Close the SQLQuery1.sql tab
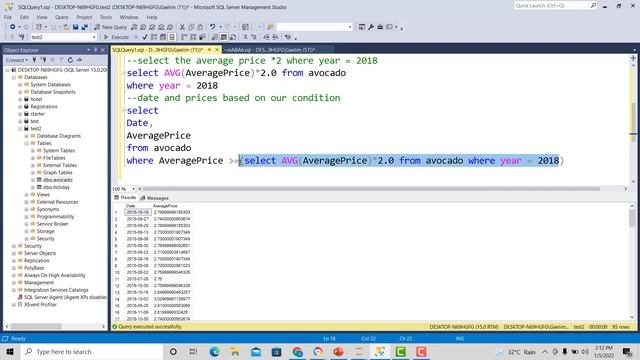This screenshot has width=640, height=360. (217, 50)
